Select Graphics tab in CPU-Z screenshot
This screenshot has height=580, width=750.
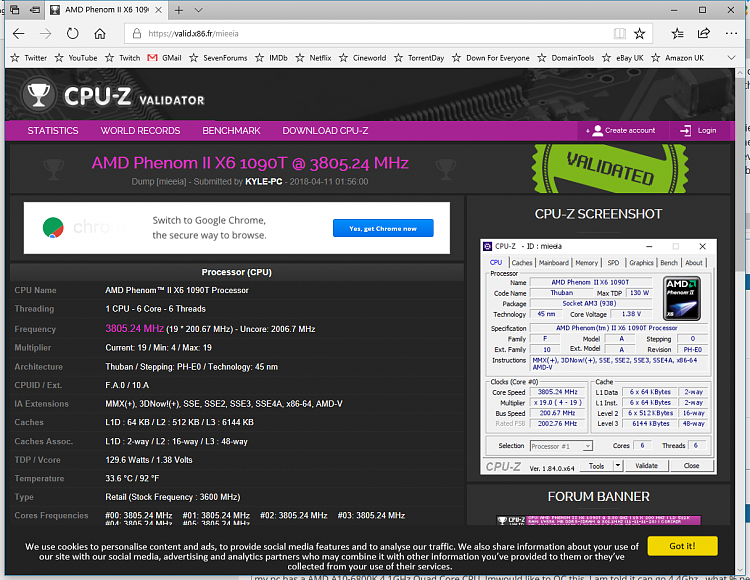[x=641, y=263]
